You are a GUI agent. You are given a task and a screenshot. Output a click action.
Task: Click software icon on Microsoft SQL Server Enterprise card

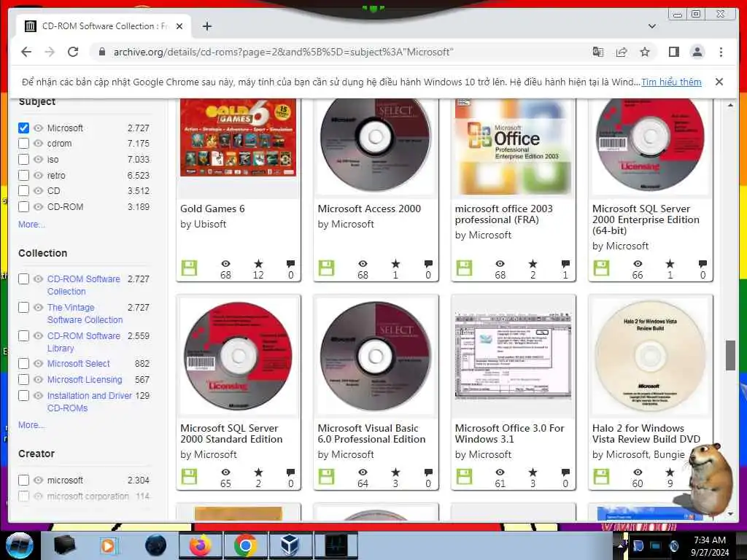click(601, 268)
